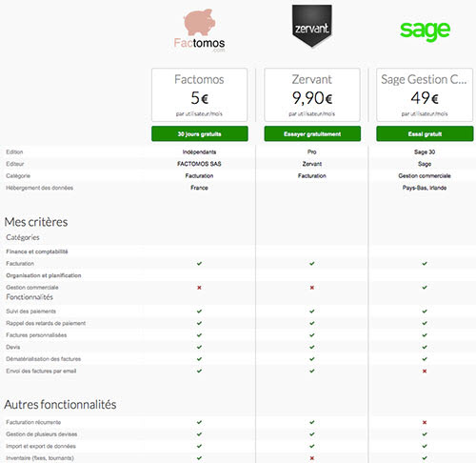This screenshot has width=476, height=463.
Task: Click the green Sage logo
Action: click(425, 31)
